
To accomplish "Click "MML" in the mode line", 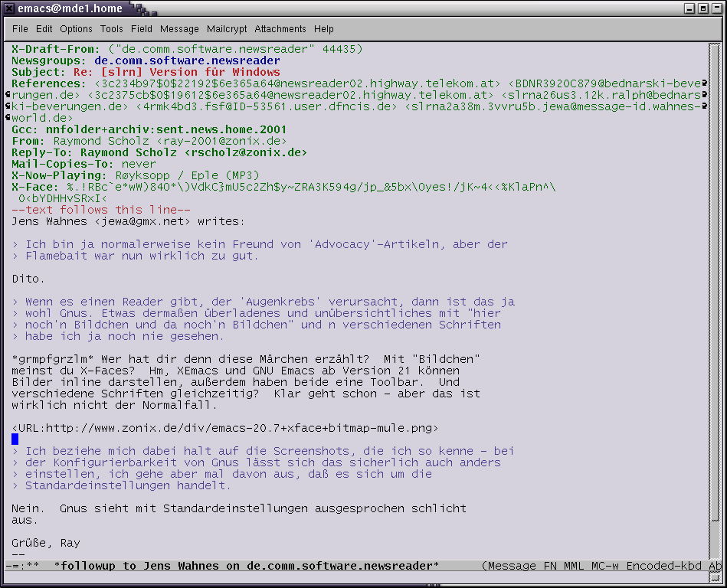I will pyautogui.click(x=574, y=567).
